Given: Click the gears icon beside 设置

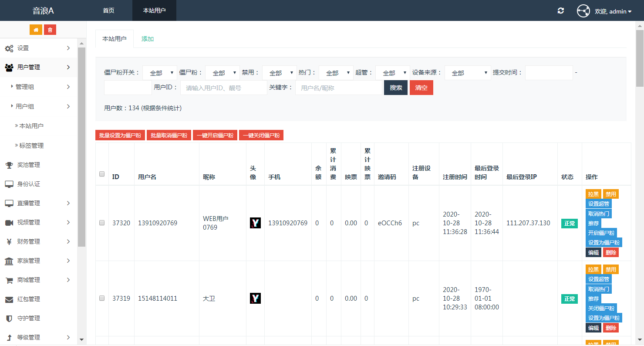Looking at the screenshot, I should 9,48.
